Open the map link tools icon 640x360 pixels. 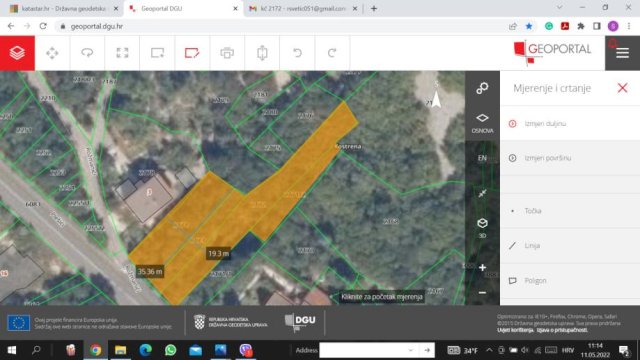(482, 88)
